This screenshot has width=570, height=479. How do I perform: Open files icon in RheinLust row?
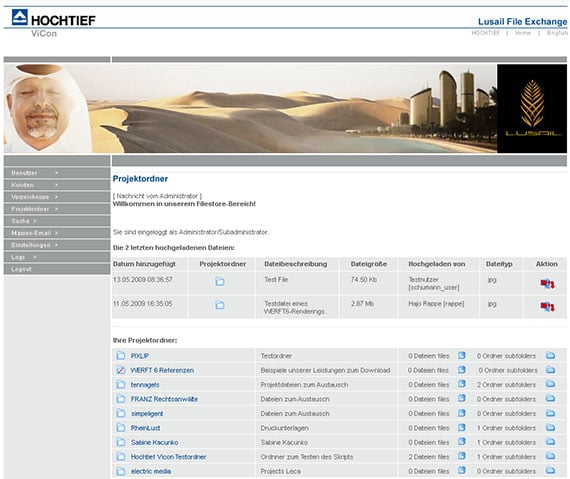click(x=462, y=427)
